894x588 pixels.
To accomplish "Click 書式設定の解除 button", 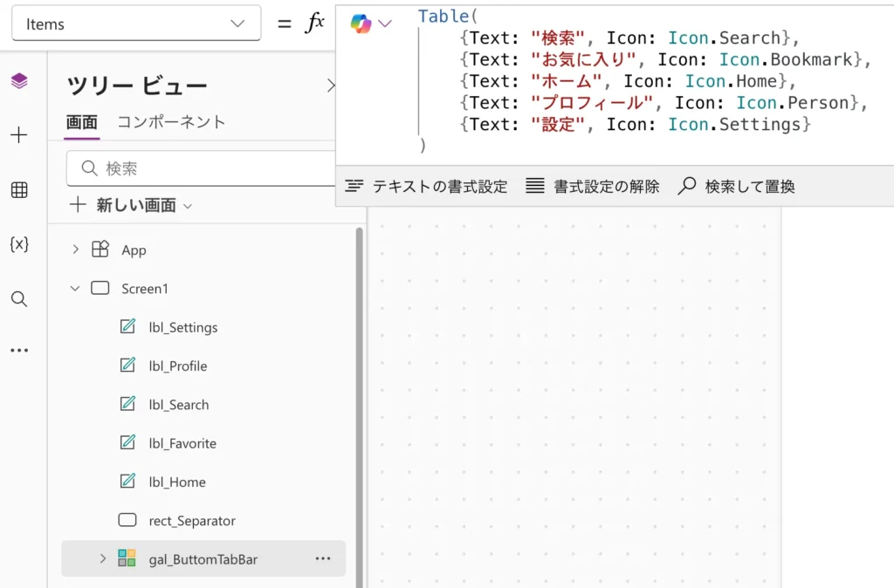I will [593, 187].
